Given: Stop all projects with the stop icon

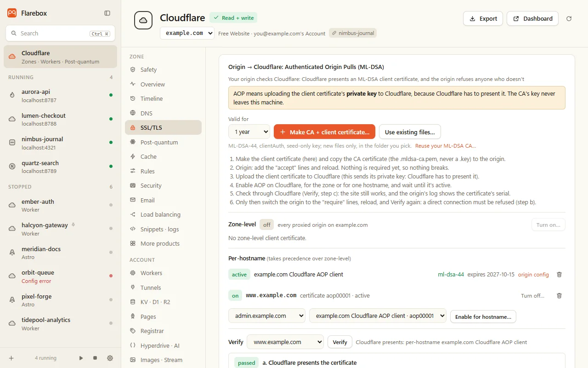Looking at the screenshot, I should [x=95, y=358].
